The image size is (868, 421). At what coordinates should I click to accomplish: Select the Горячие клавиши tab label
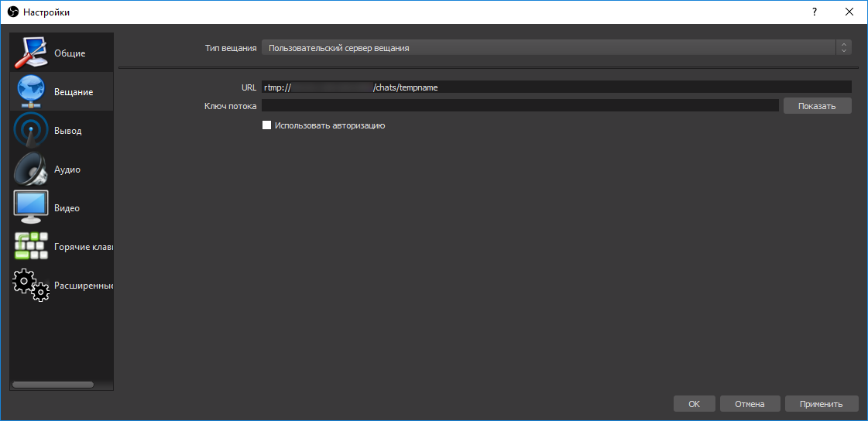pos(83,247)
